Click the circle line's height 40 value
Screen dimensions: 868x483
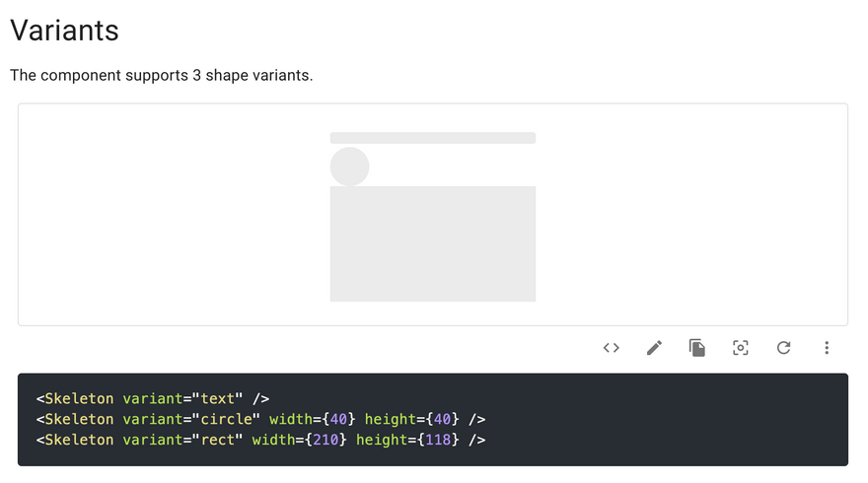tap(443, 419)
